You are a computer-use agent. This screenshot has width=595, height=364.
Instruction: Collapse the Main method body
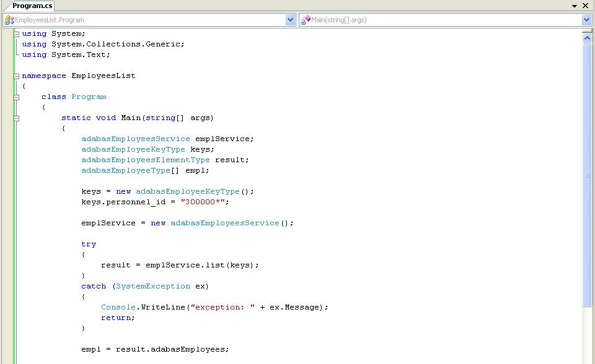point(15,118)
